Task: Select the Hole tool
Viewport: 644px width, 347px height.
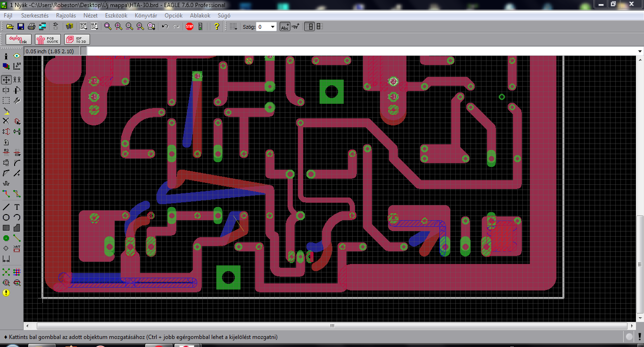Action: tap(6, 248)
